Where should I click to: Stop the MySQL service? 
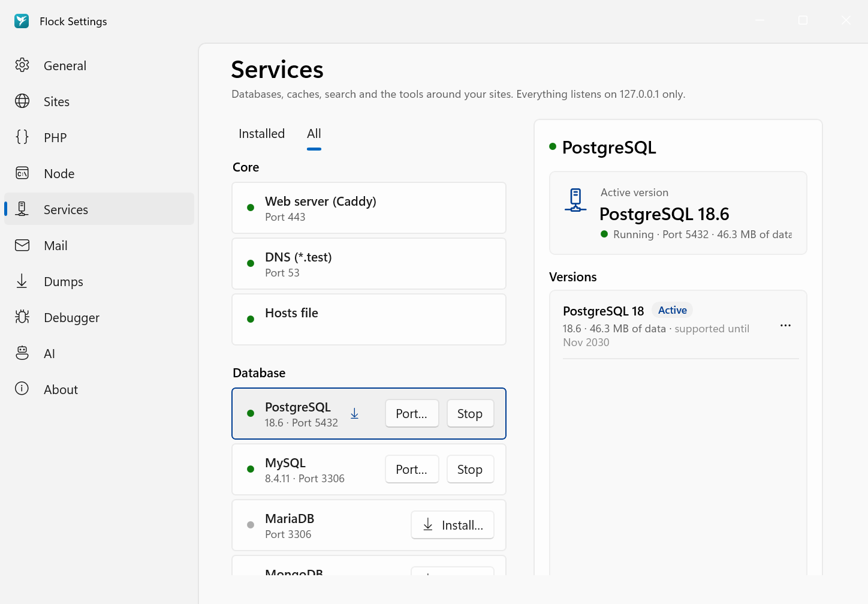click(x=470, y=470)
